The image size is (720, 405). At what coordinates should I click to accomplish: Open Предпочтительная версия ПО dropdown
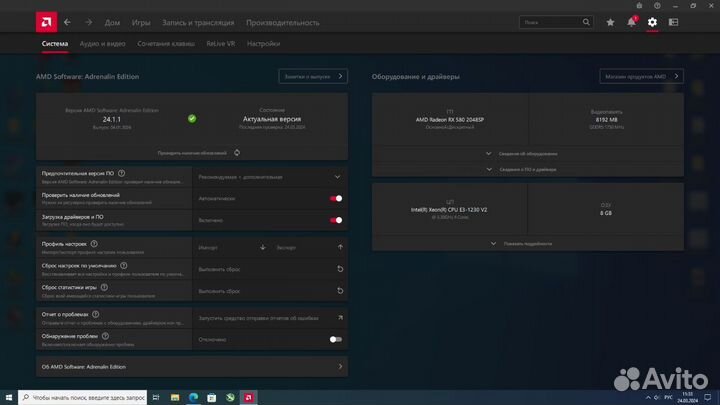click(x=270, y=177)
